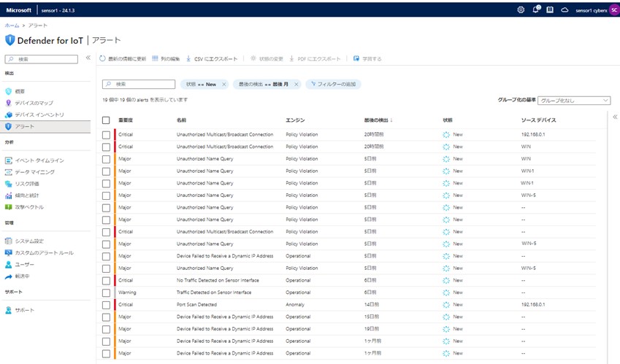Open the data mining sidebar icon

[8, 172]
